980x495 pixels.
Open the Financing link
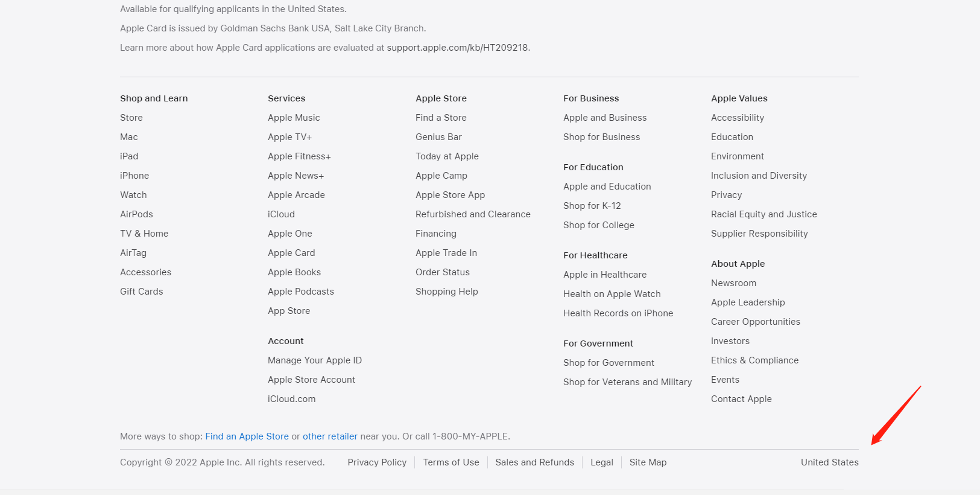(x=436, y=234)
